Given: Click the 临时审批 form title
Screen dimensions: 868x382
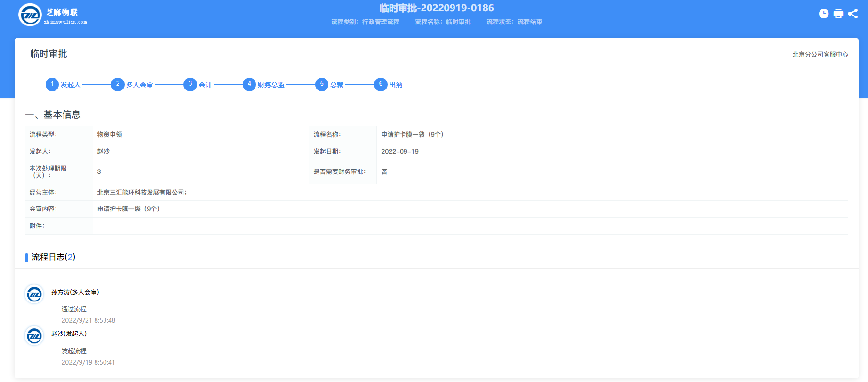Looking at the screenshot, I should click(x=48, y=54).
